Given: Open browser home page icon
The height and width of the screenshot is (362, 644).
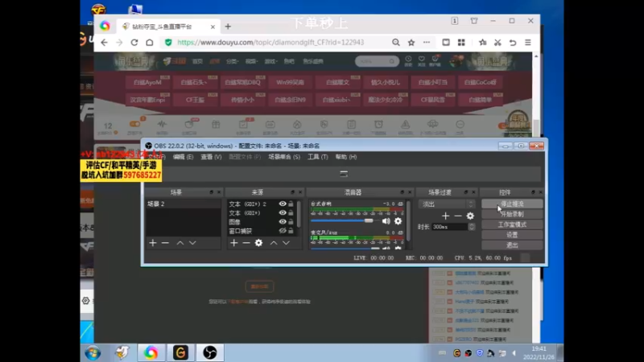Looking at the screenshot, I should [150, 43].
